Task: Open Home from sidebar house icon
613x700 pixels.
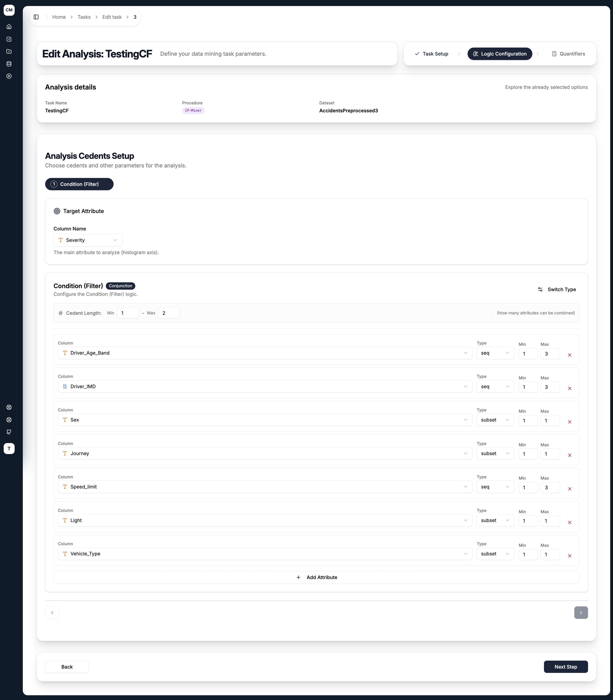Action: (x=9, y=27)
